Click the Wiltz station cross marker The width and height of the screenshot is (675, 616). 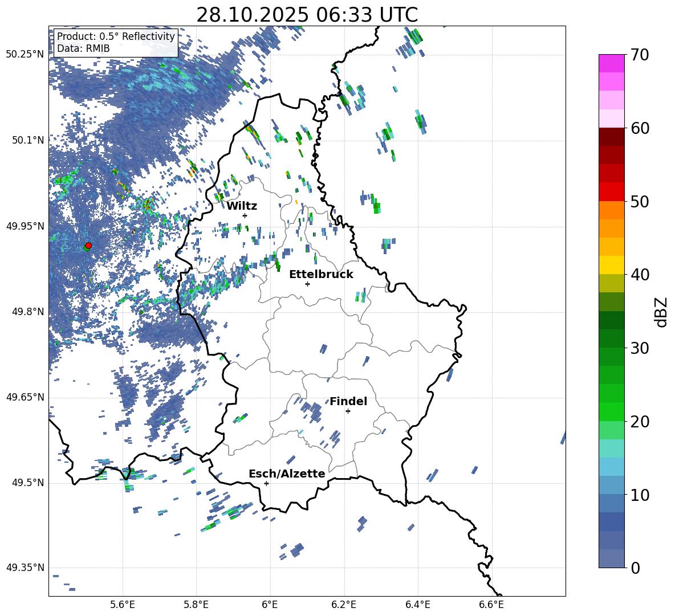pyautogui.click(x=245, y=215)
